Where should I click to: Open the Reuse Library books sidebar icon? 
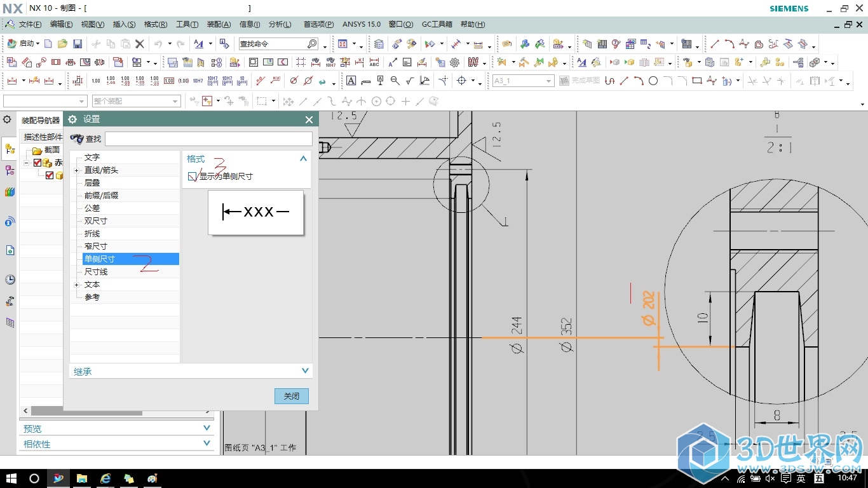coord(10,191)
